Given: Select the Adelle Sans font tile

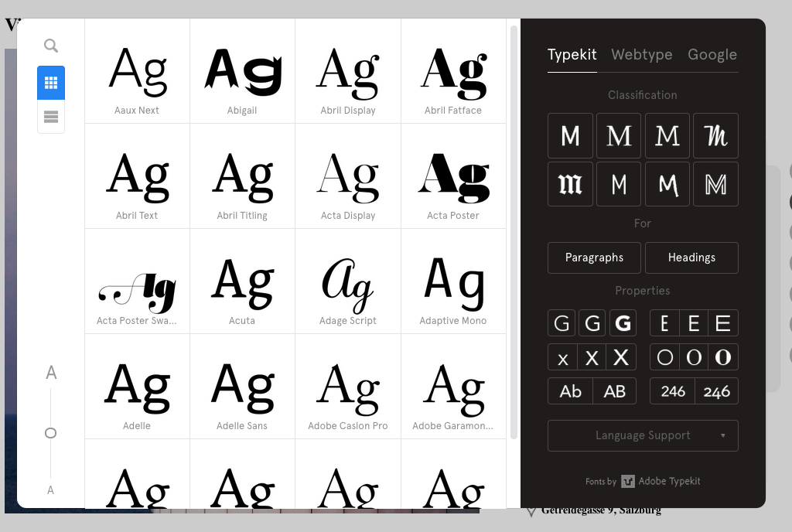Looking at the screenshot, I should click(x=242, y=387).
